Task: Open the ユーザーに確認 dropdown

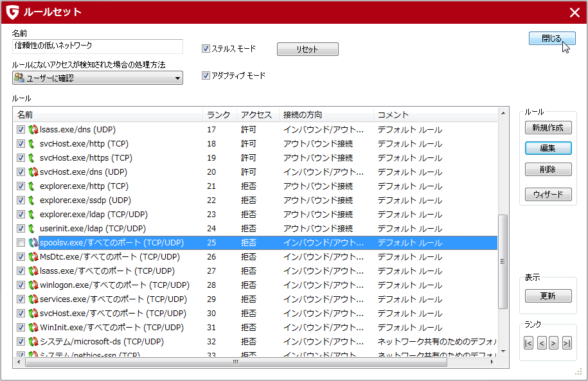Action: tap(97, 78)
